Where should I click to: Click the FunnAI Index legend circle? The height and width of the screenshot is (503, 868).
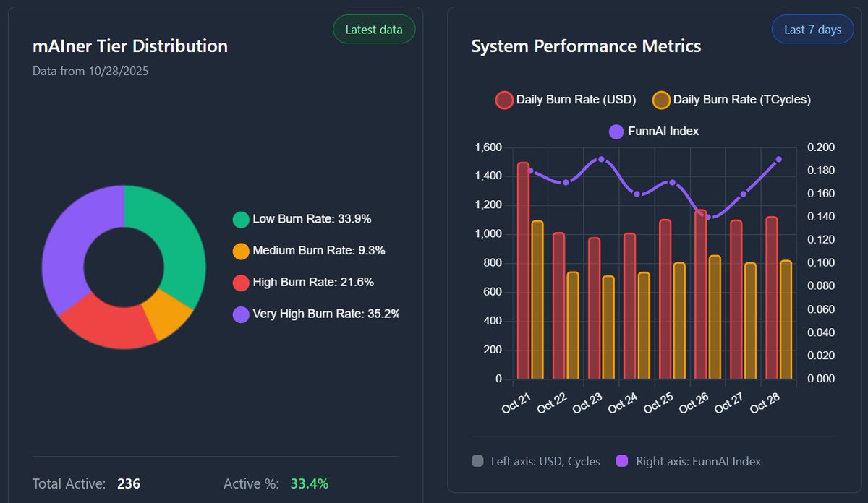coord(616,131)
